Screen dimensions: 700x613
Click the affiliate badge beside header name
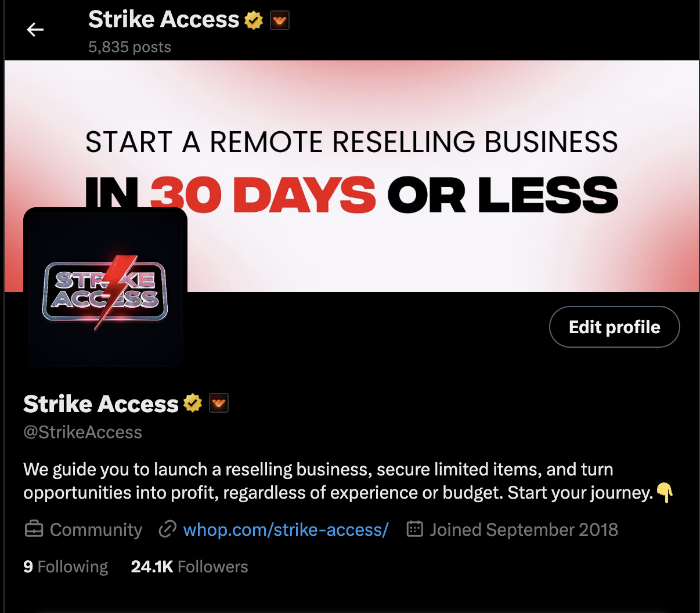point(280,20)
